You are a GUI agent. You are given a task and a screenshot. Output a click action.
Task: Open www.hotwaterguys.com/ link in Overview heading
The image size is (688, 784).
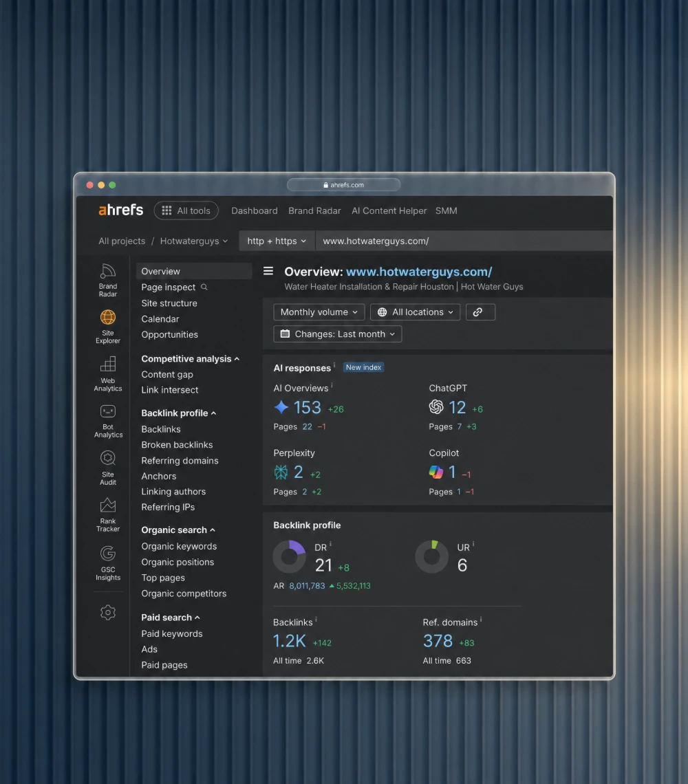tap(419, 272)
